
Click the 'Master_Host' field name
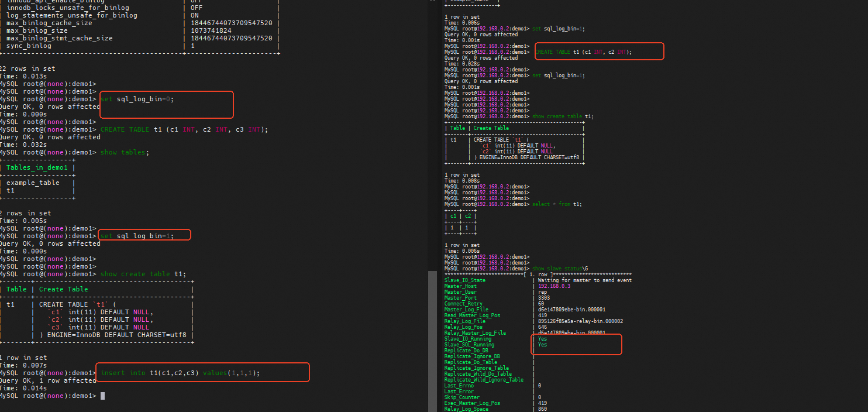(461, 286)
